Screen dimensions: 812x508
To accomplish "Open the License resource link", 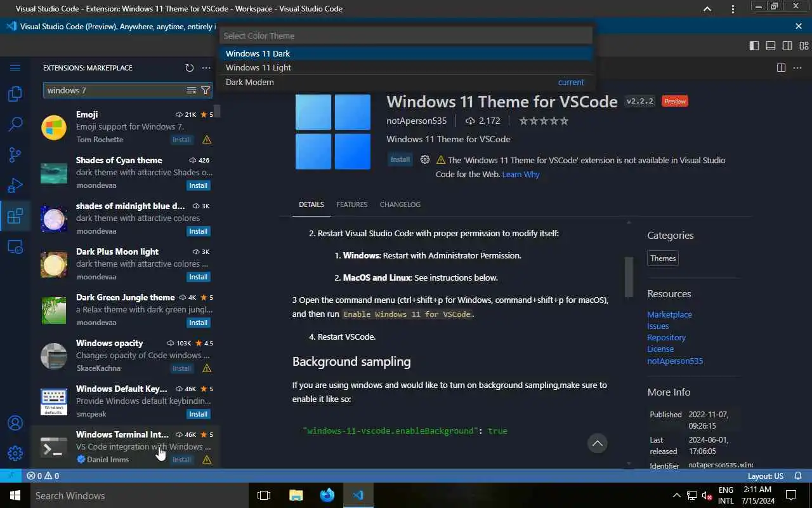I will (660, 349).
